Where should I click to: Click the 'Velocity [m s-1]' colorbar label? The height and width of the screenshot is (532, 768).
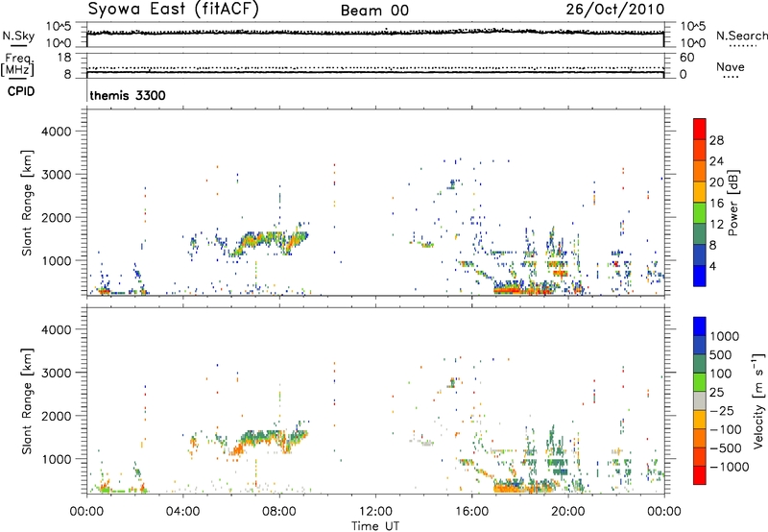click(758, 400)
